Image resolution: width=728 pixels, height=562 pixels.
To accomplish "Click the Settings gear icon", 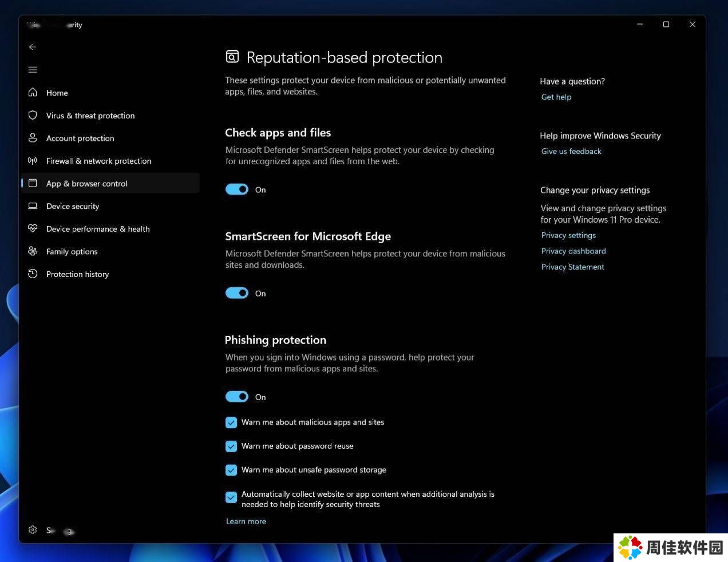I will tap(33, 530).
